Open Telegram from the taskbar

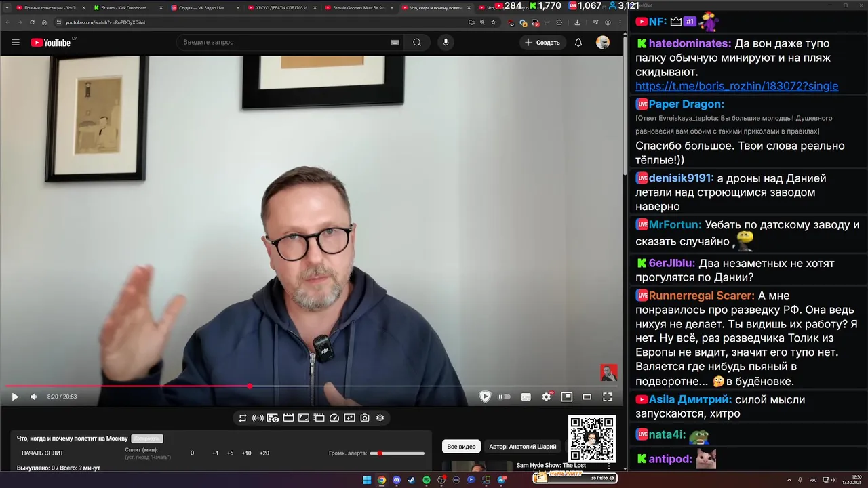tap(502, 480)
